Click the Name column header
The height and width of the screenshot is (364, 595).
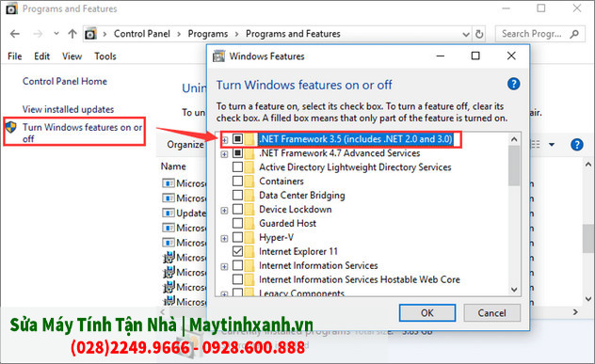point(173,166)
